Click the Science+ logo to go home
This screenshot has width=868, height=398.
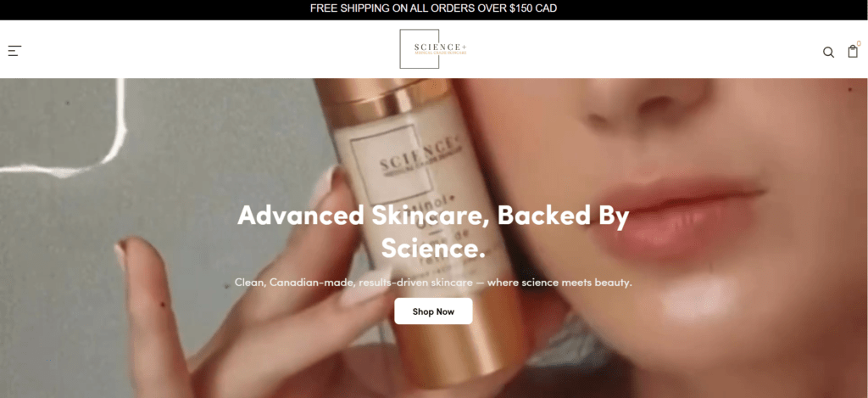[x=433, y=48]
